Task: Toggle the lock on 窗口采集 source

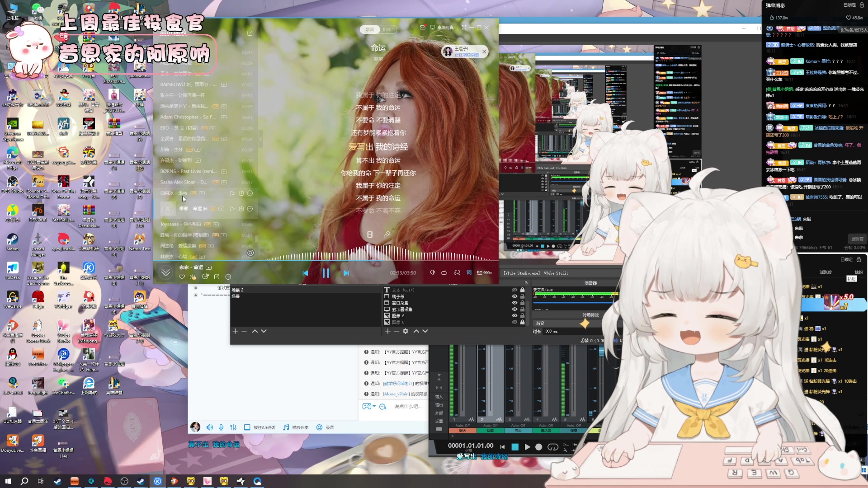Action: [x=522, y=303]
